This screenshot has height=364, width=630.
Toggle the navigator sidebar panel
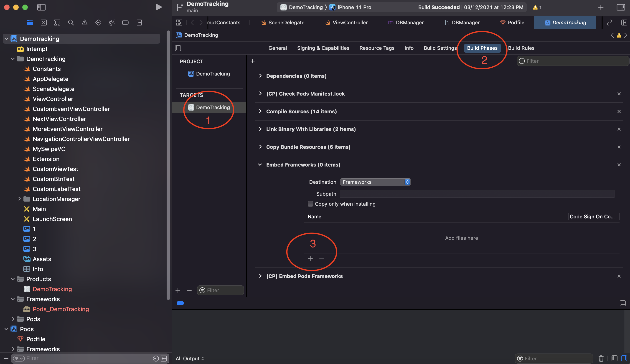(x=41, y=7)
